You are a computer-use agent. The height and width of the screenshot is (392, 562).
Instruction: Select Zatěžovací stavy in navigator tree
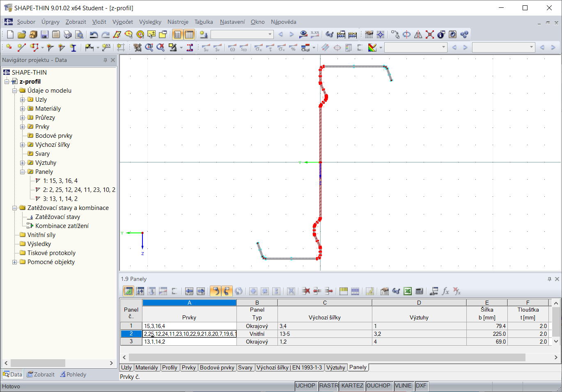57,217
